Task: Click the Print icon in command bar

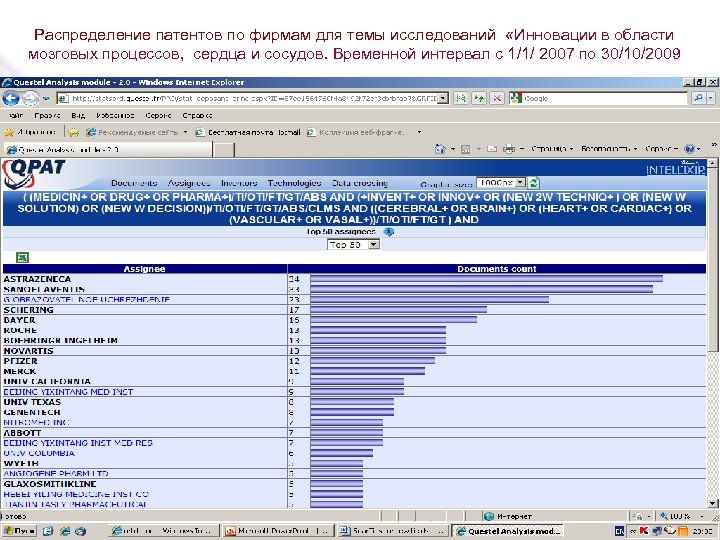Action: 508,149
